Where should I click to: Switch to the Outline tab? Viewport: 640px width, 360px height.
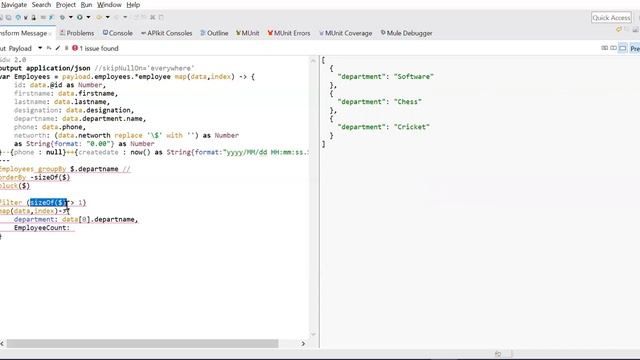(214, 33)
